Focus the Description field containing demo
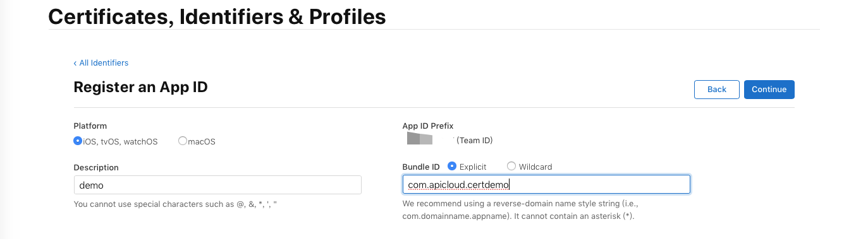 217,185
